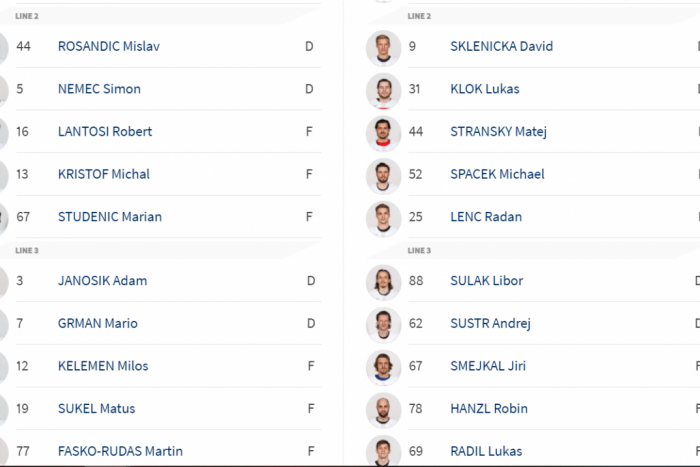Click Libor Sulak's player headshot
The height and width of the screenshot is (467, 700).
pyautogui.click(x=383, y=281)
